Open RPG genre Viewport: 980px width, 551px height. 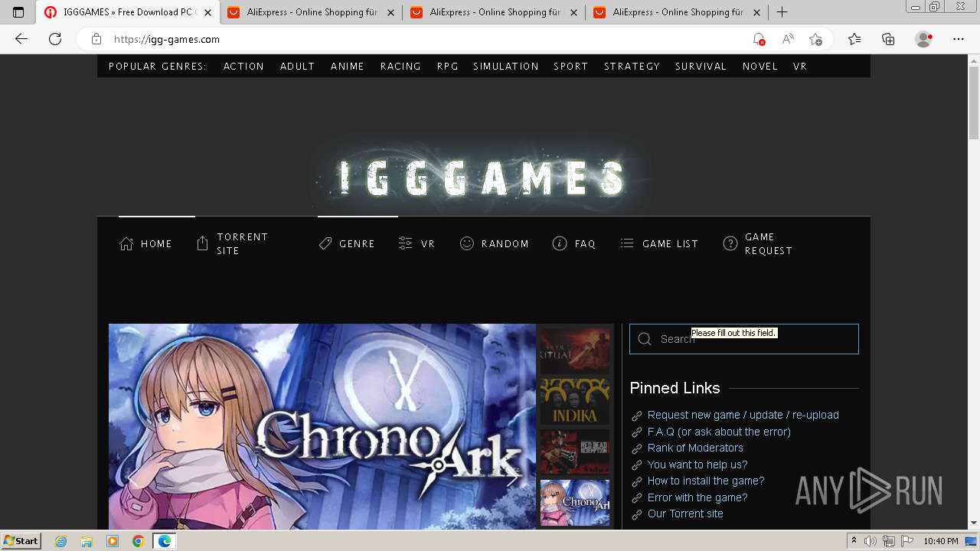448,67
